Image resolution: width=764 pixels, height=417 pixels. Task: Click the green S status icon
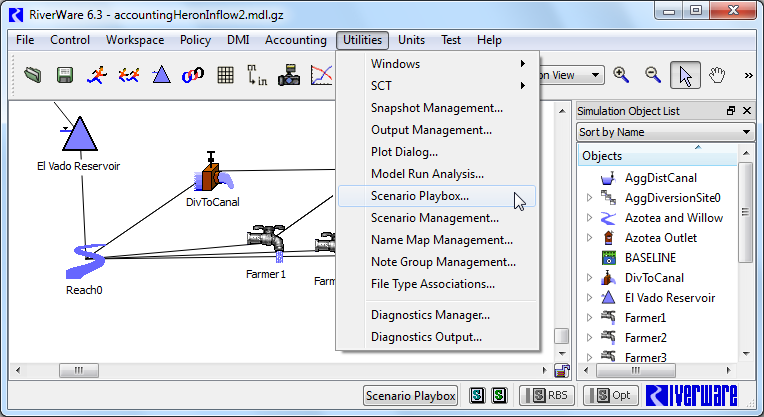(499, 395)
